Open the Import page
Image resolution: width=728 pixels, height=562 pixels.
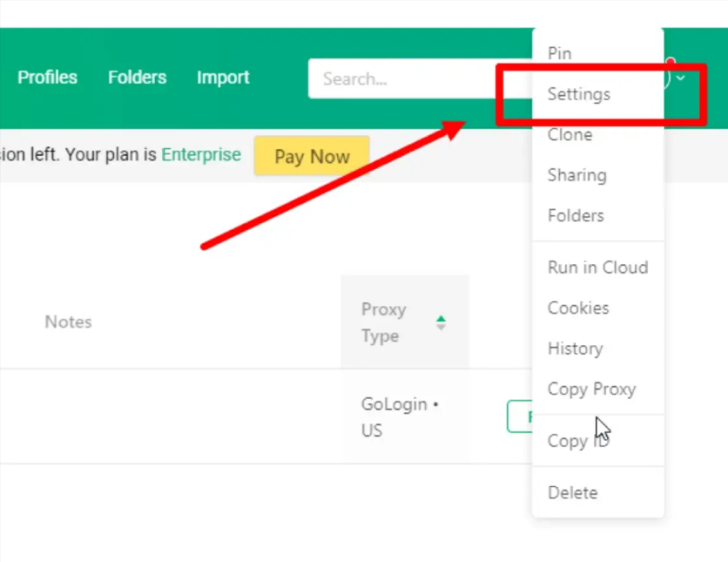point(223,78)
